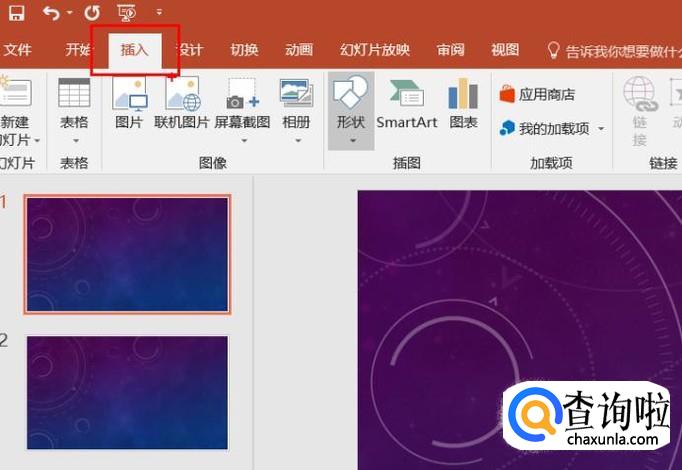Click the Pictures (图片) icon
The height and width of the screenshot is (470, 682).
pyautogui.click(x=129, y=104)
